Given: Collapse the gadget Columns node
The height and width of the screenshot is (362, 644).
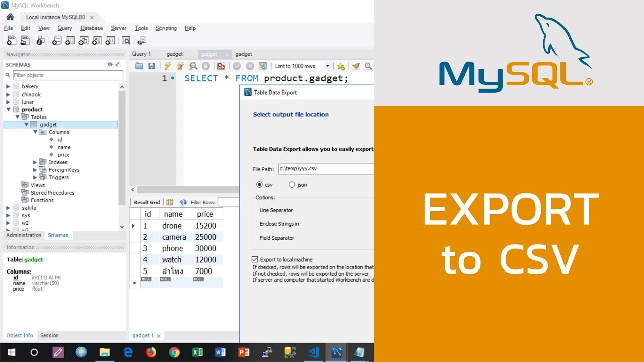Looking at the screenshot, I should (x=35, y=132).
